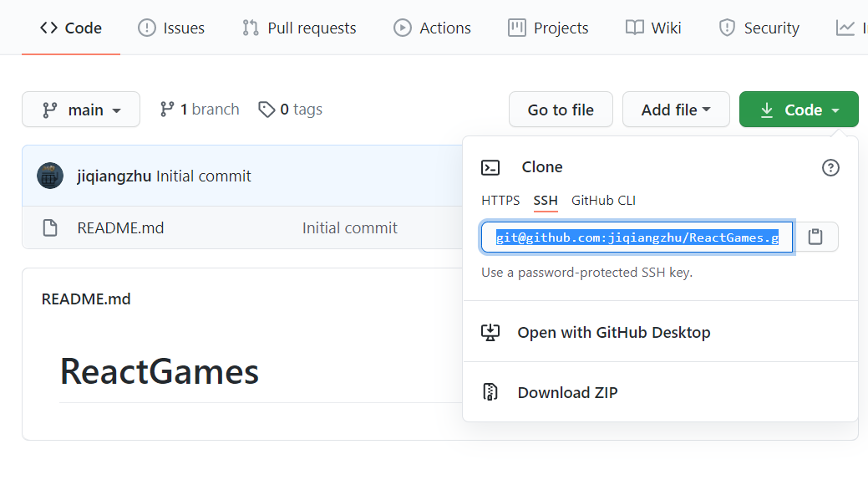868x480 pixels.
Task: Click Open with GitHub Desktop
Action: 614,333
